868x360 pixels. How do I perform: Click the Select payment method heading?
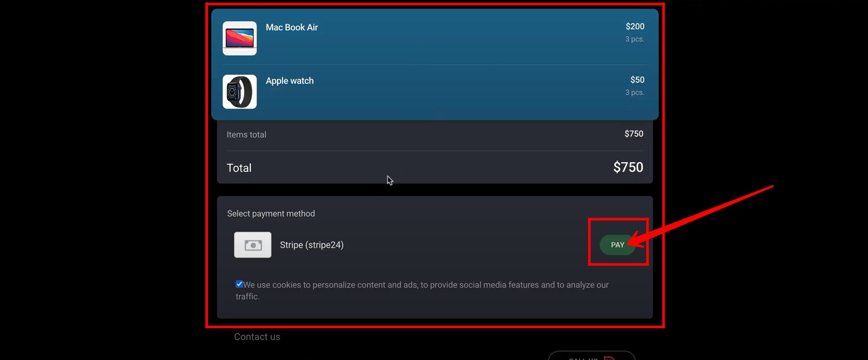[x=271, y=214]
